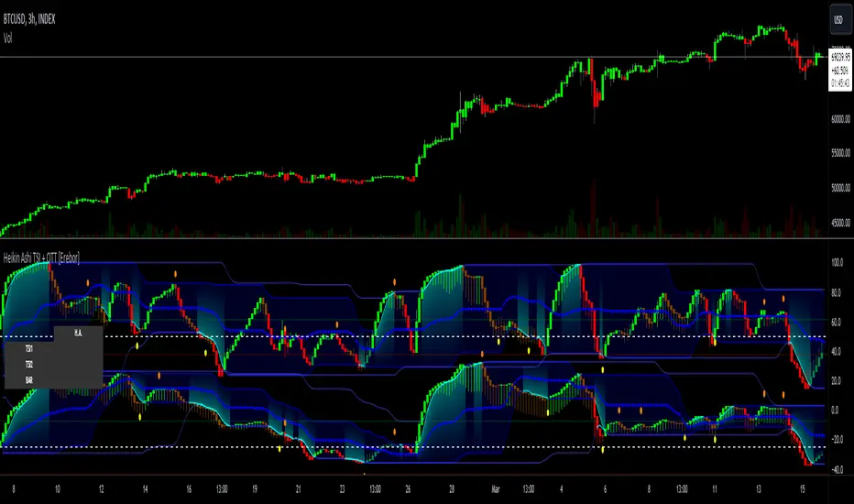Click the 80.0 level on indicator scale
Viewport: 854px width, 504px height.
click(x=837, y=293)
